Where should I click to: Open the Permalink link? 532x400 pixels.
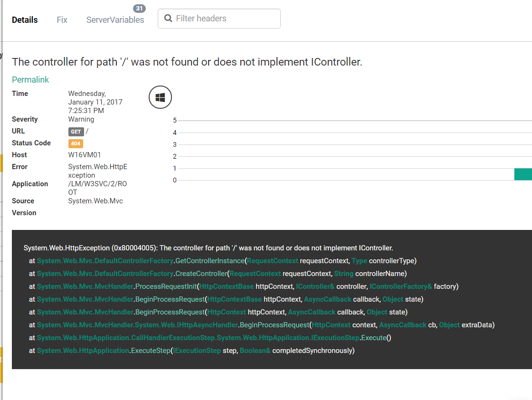pyautogui.click(x=30, y=80)
